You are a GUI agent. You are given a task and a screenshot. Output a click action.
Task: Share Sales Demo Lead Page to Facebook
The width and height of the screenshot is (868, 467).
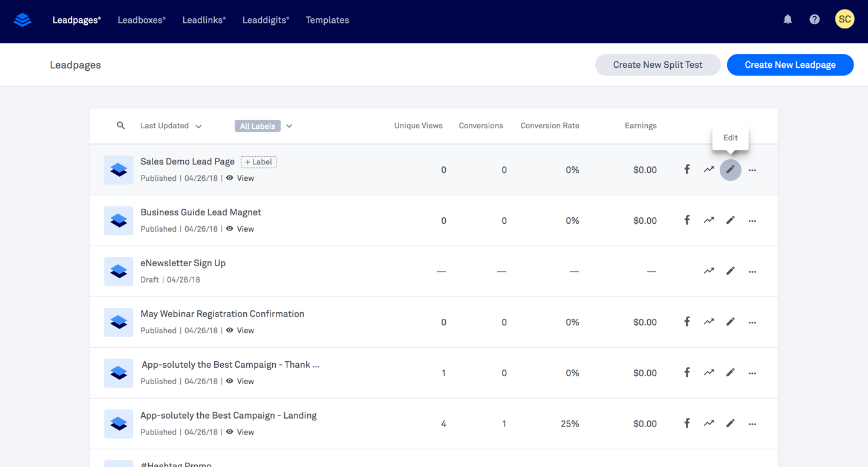[x=687, y=170]
